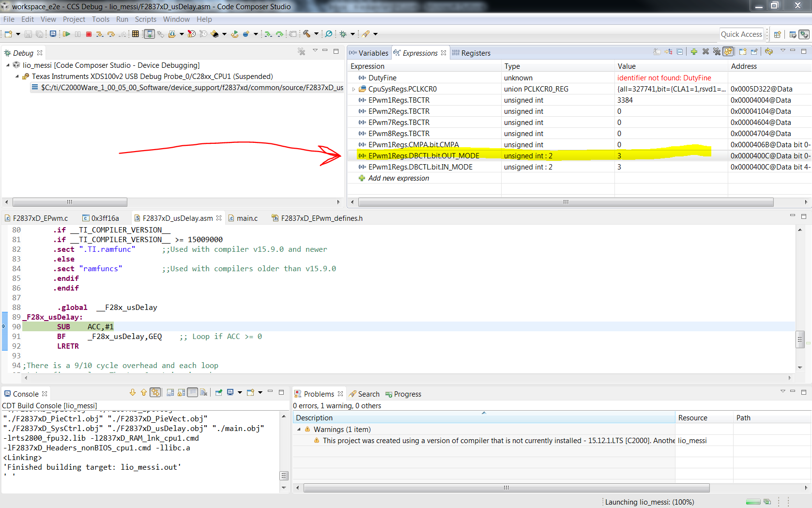Click the Restart icon

coord(235,34)
